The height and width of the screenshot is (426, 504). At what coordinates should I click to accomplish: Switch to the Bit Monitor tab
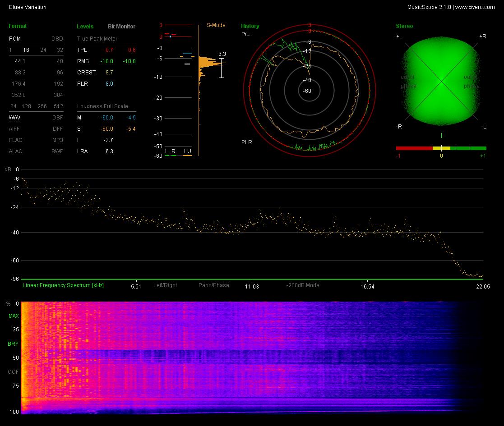121,26
